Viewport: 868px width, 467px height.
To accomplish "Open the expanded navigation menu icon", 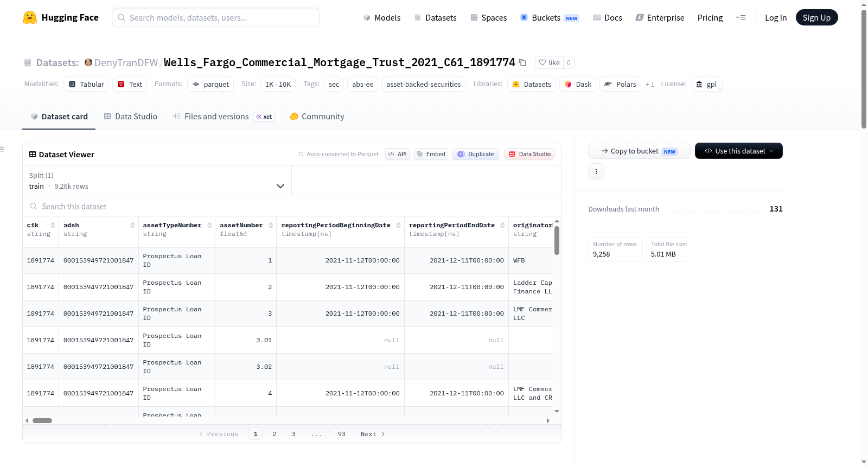I will point(741,17).
